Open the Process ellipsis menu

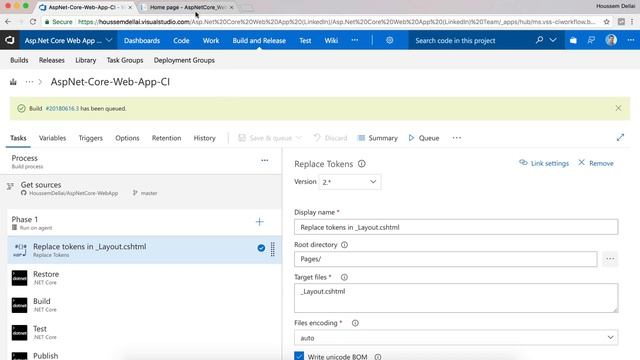click(264, 160)
